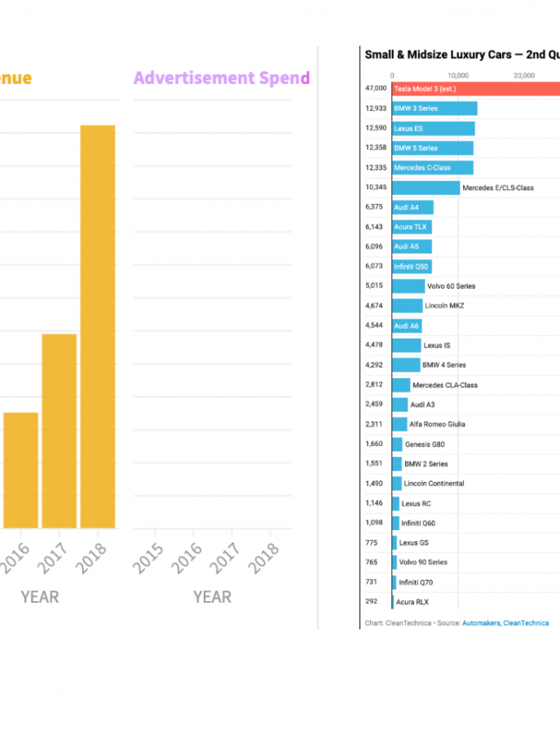
Task: Click the 6,375 sales value
Action: point(374,206)
